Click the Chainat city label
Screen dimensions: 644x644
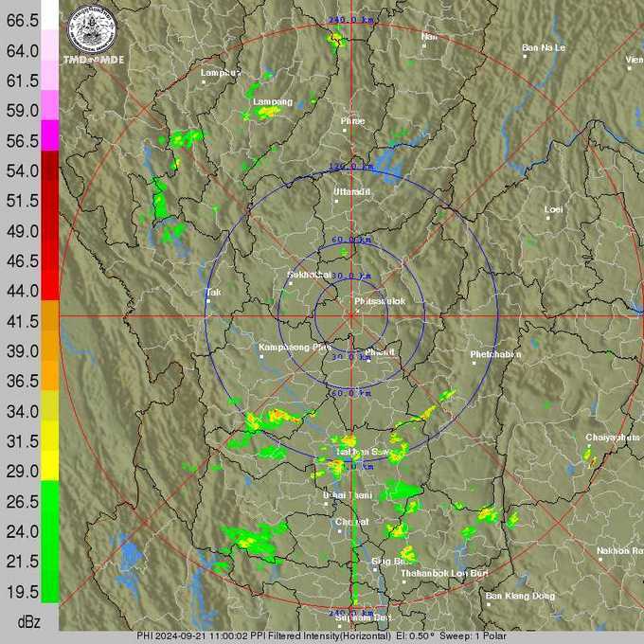(x=352, y=522)
